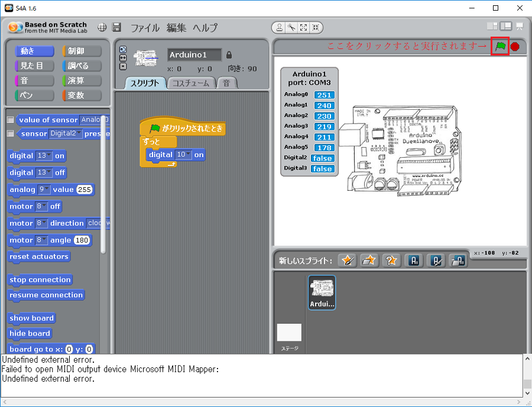This screenshot has height=407, width=532.
Task: Switch to the コスチューム tab
Action: [x=191, y=83]
